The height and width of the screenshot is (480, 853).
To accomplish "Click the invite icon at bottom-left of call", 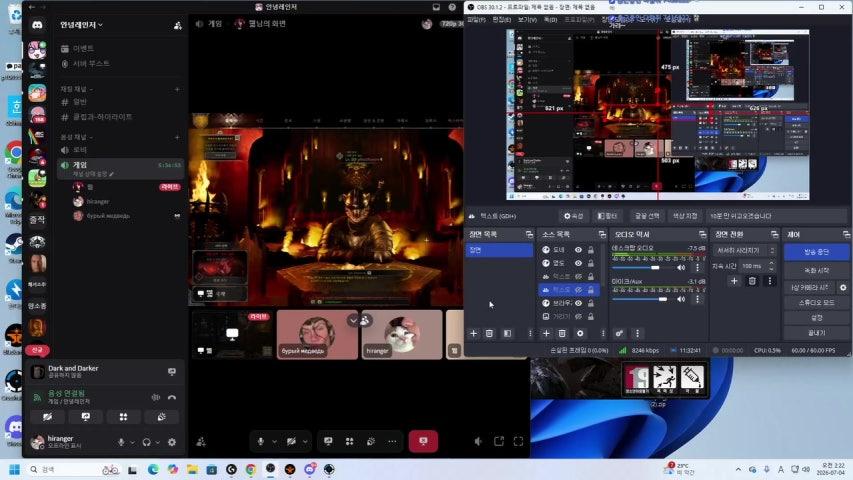I will (201, 442).
